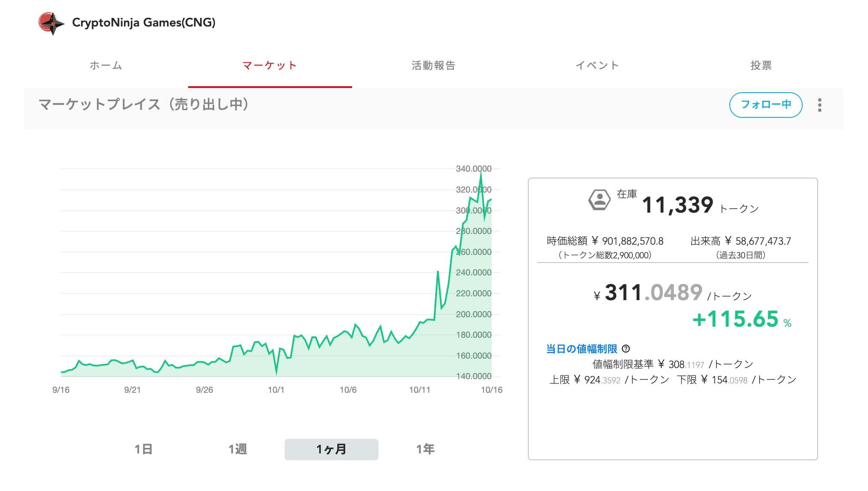This screenshot has width=868, height=491.
Task: Switch chart range to 1週
Action: point(238,449)
